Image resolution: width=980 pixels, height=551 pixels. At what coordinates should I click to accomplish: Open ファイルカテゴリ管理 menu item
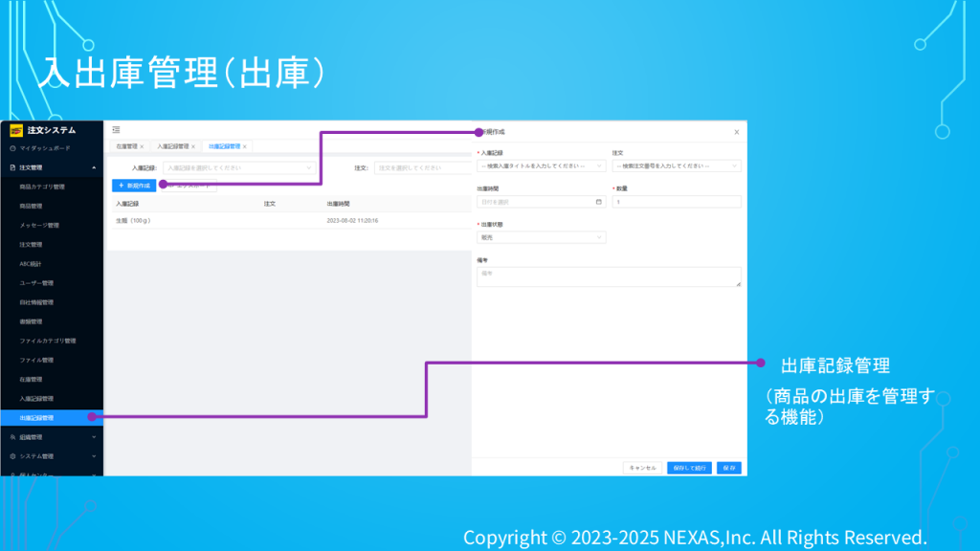point(48,342)
